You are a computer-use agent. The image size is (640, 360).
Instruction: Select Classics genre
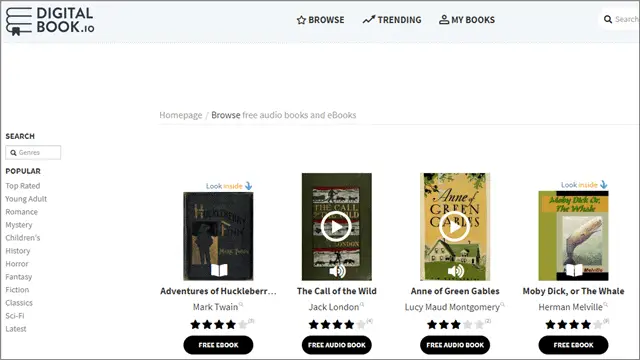[19, 303]
